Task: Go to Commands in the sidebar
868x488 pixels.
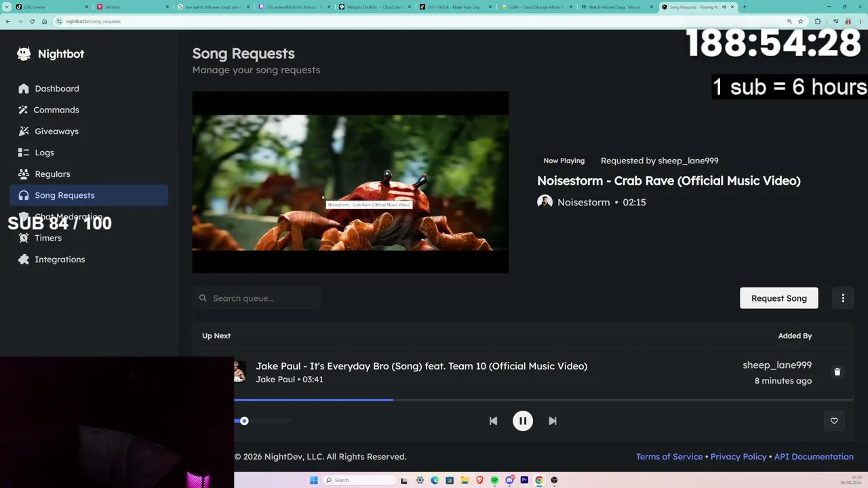Action: [x=89, y=110]
